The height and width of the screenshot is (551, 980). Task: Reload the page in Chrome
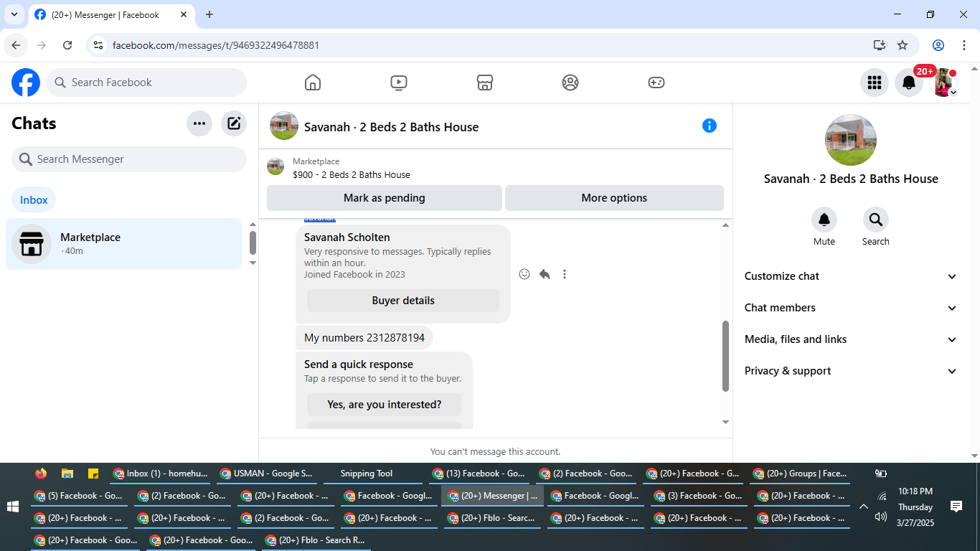coord(67,45)
